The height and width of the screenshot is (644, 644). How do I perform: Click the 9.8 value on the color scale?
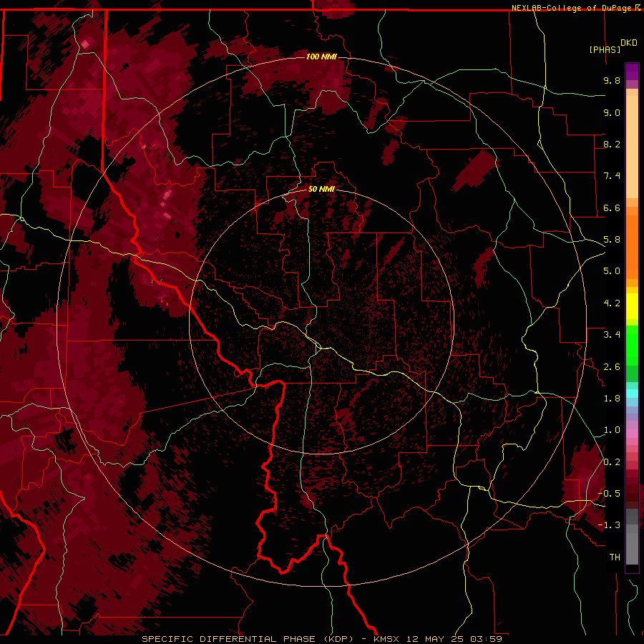612,80
